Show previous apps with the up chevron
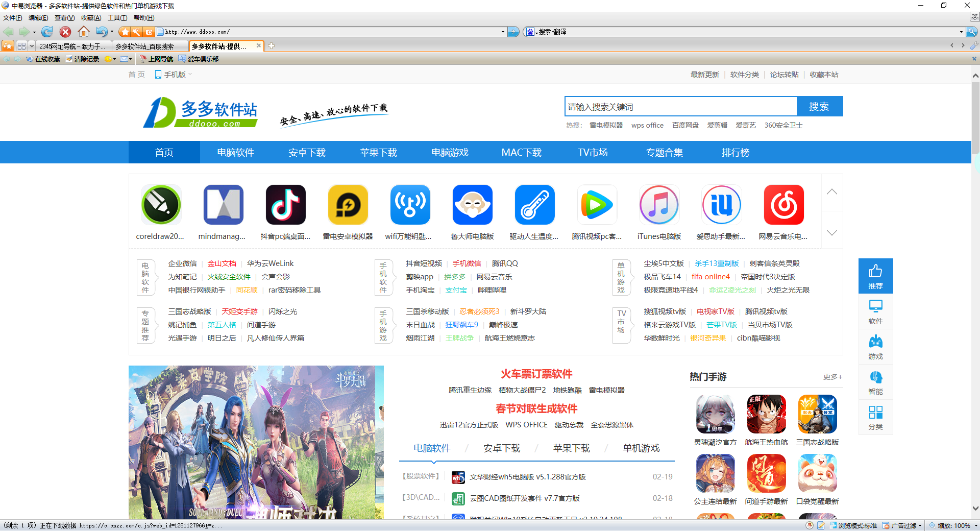This screenshot has height=531, width=980. (832, 192)
